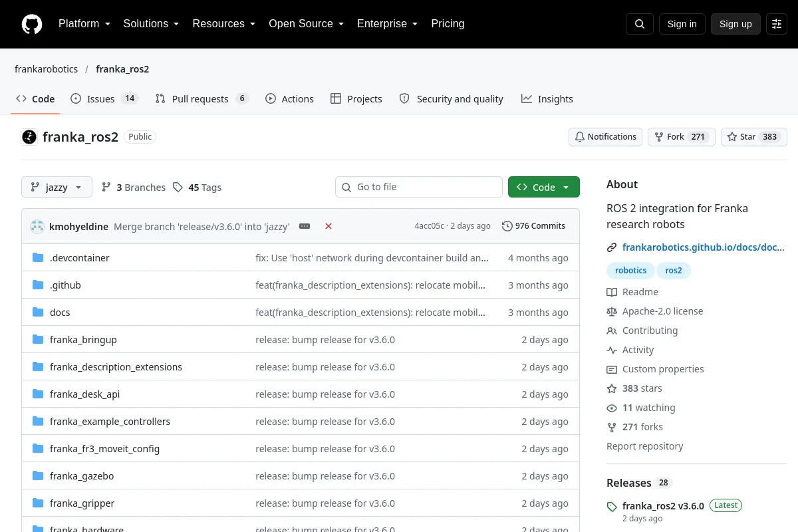
Task: Open the Pricing page
Action: click(x=448, y=24)
